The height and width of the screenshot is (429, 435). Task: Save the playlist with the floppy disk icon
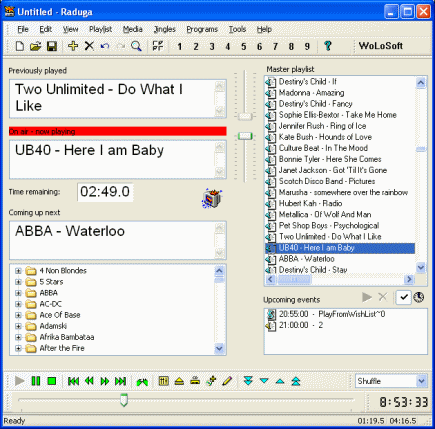[x=52, y=46]
